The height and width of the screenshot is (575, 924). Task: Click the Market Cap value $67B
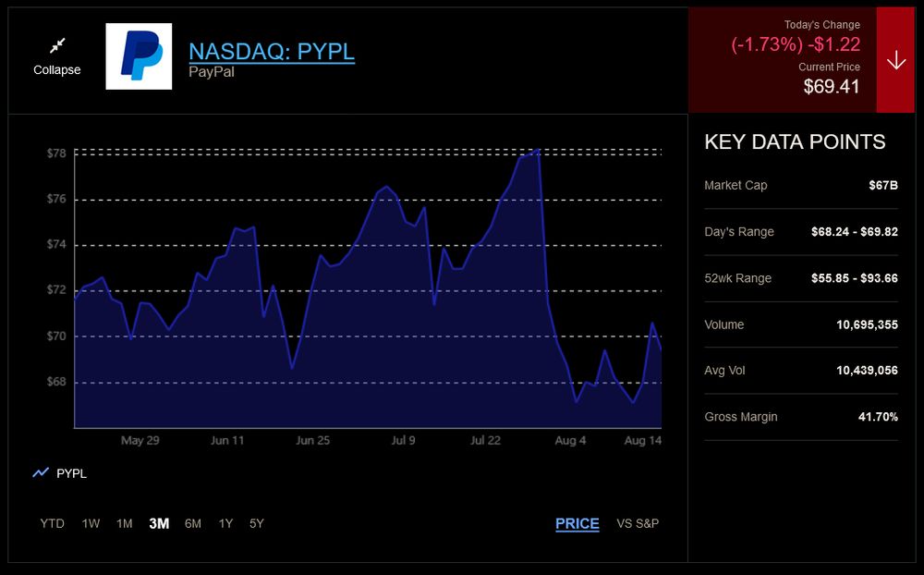point(883,185)
